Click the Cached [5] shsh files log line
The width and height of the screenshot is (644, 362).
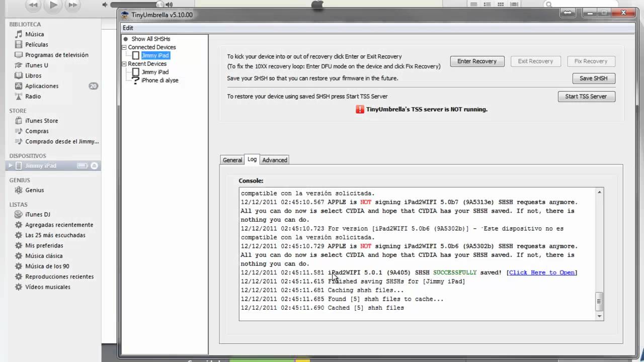pyautogui.click(x=322, y=308)
